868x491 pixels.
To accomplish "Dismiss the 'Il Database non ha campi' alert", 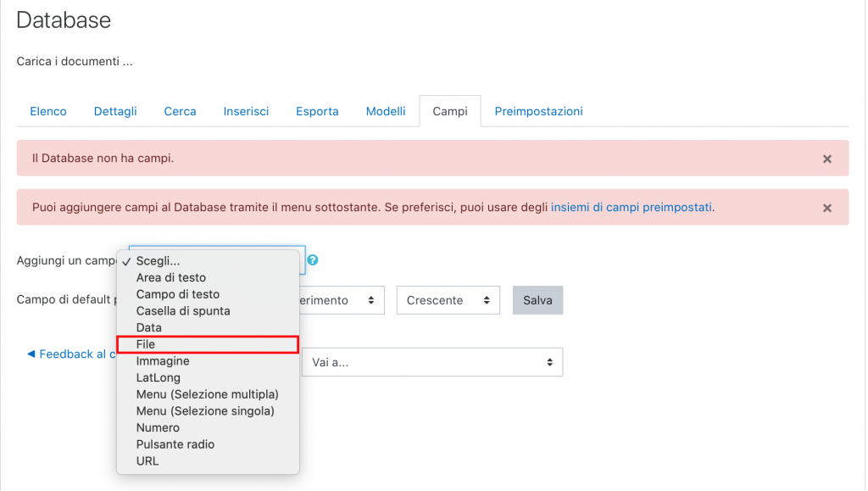I will click(827, 159).
